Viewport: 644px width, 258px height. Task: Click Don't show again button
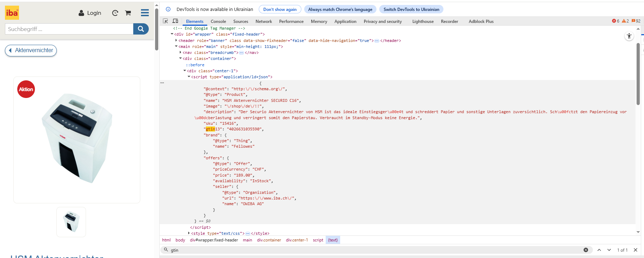280,9
